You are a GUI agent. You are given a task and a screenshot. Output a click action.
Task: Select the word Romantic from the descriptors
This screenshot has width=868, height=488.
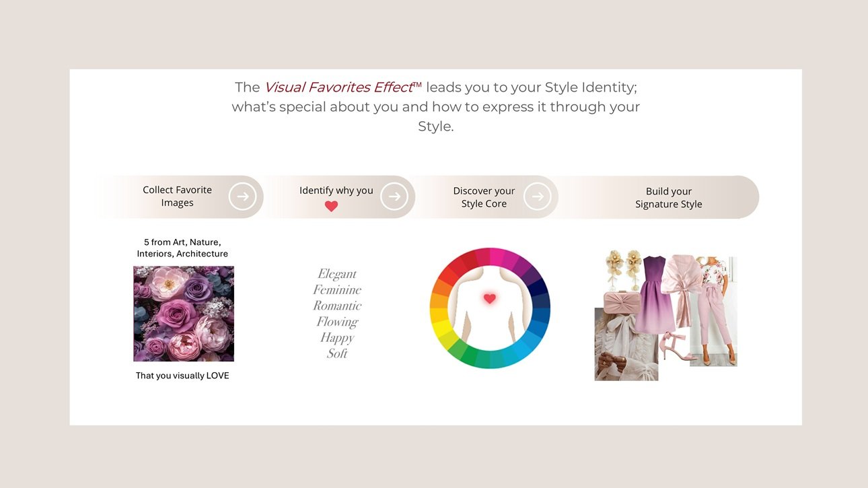coord(337,306)
